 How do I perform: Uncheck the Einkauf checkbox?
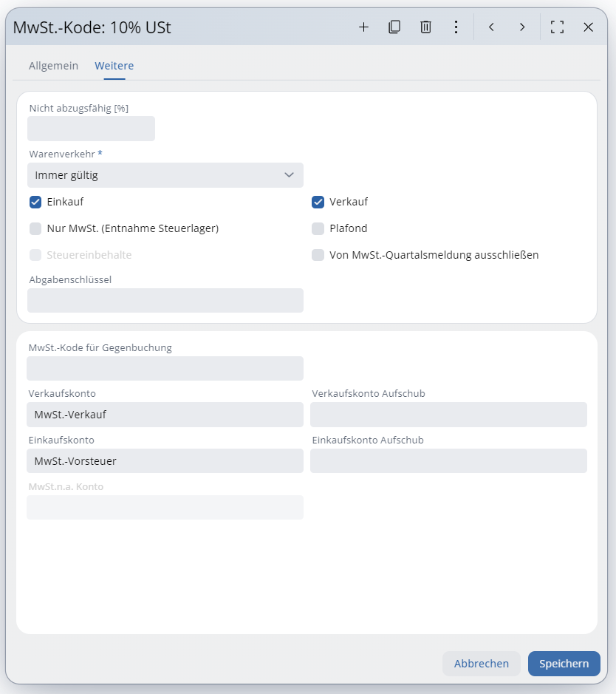(x=35, y=202)
